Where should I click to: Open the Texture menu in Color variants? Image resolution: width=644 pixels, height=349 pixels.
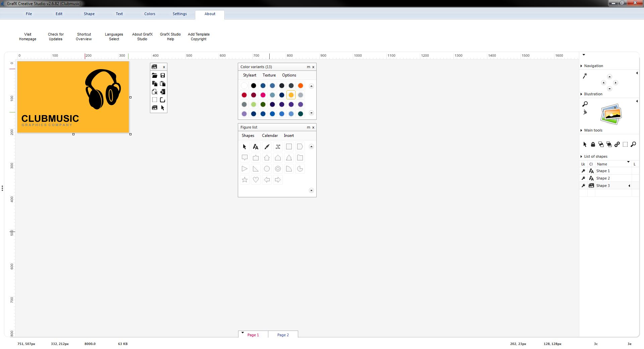(x=269, y=75)
